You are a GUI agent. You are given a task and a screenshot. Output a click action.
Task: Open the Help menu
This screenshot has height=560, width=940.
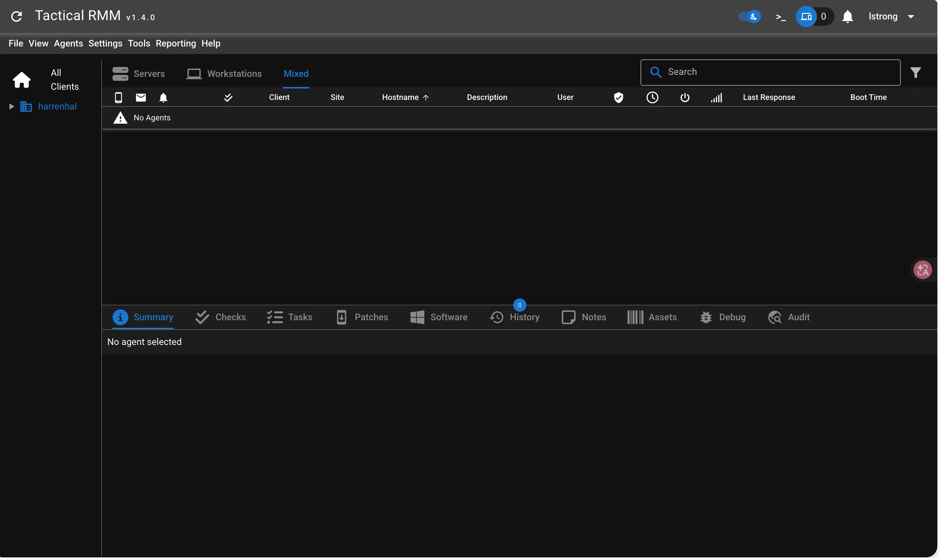(x=211, y=44)
